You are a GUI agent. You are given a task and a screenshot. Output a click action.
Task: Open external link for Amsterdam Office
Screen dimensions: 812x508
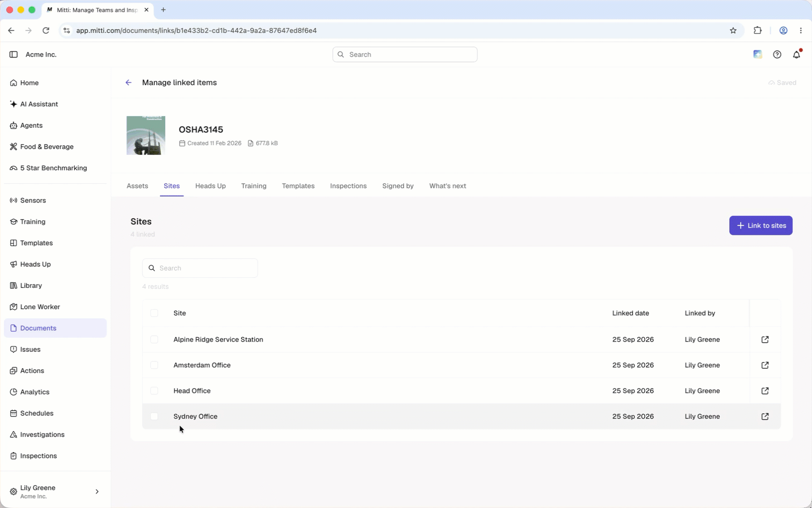[x=765, y=365]
